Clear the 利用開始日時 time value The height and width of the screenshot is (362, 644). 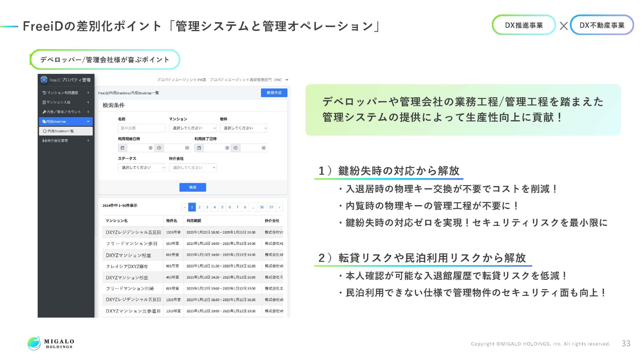pyautogui.click(x=187, y=148)
